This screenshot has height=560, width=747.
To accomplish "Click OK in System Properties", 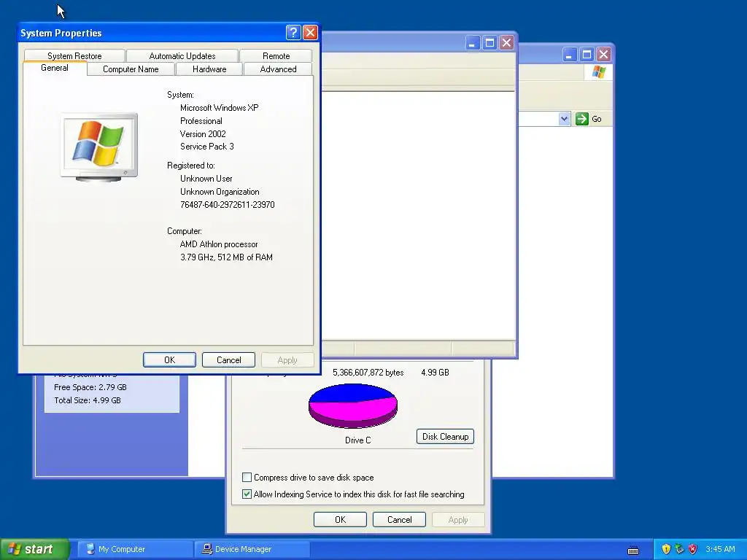I will pyautogui.click(x=169, y=360).
